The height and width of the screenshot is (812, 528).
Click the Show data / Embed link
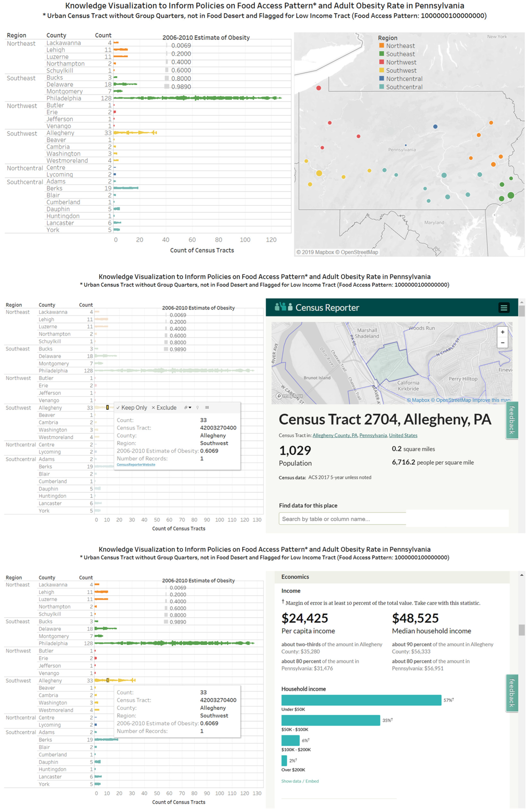300,781
